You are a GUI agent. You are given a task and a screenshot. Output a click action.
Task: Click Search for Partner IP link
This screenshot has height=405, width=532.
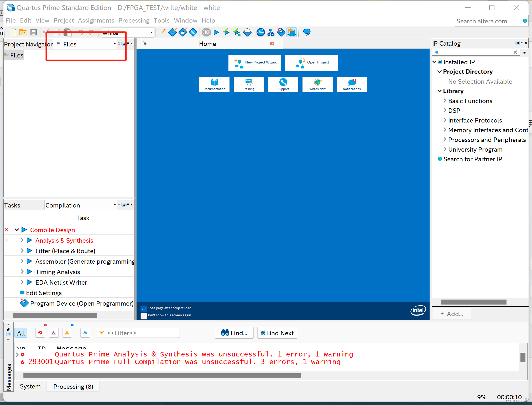coord(472,159)
